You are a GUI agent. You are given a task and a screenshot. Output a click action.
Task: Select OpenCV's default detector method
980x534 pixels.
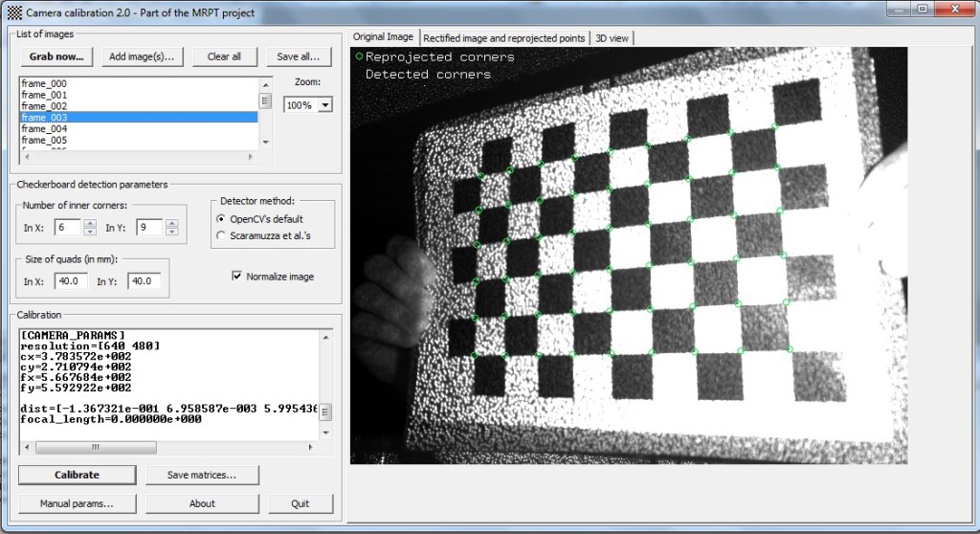point(222,219)
